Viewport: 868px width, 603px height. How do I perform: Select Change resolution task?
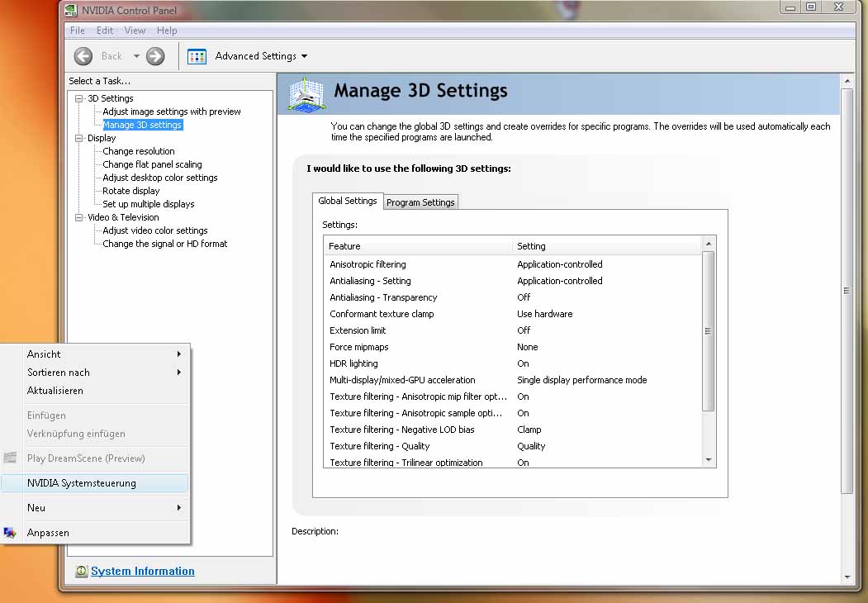[x=139, y=151]
